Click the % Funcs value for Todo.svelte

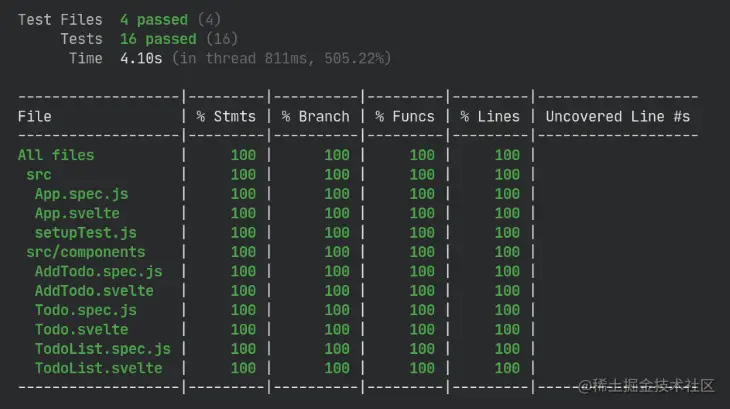[422, 329]
